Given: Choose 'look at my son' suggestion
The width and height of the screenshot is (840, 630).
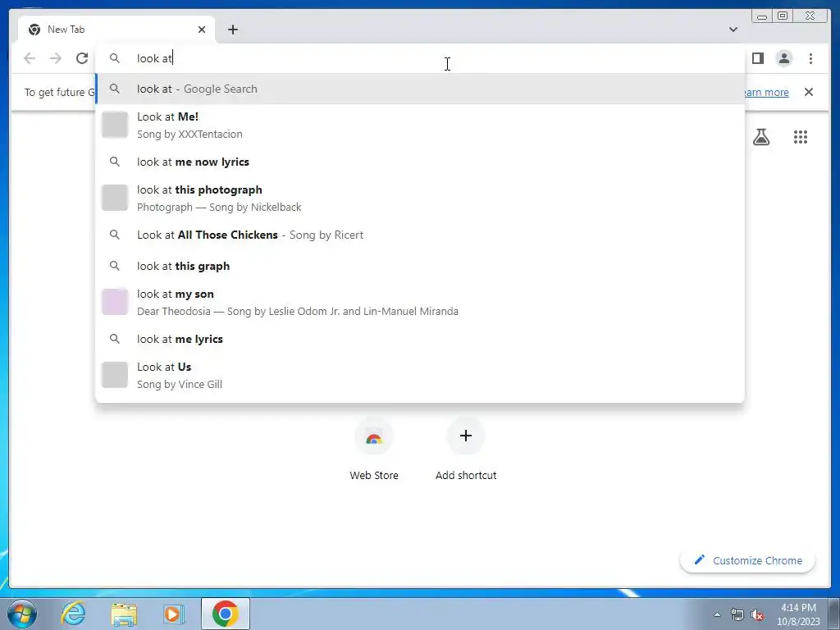Looking at the screenshot, I should [420, 302].
